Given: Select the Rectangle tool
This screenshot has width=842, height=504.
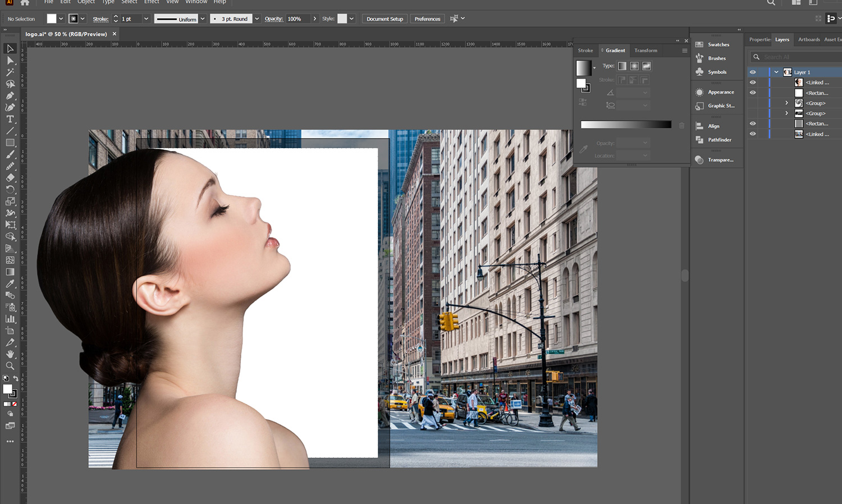Looking at the screenshot, I should (10, 143).
